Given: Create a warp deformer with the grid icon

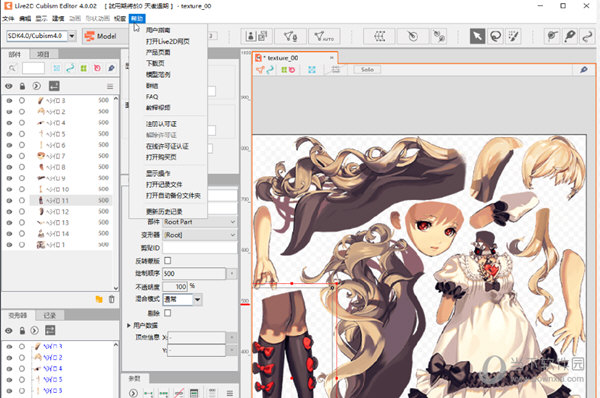Looking at the screenshot, I should (x=379, y=36).
